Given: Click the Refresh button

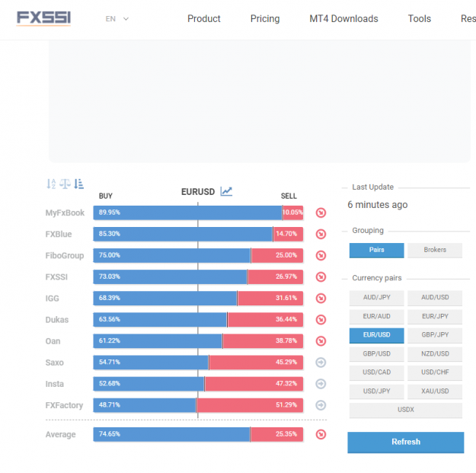Looking at the screenshot, I should 406,442.
